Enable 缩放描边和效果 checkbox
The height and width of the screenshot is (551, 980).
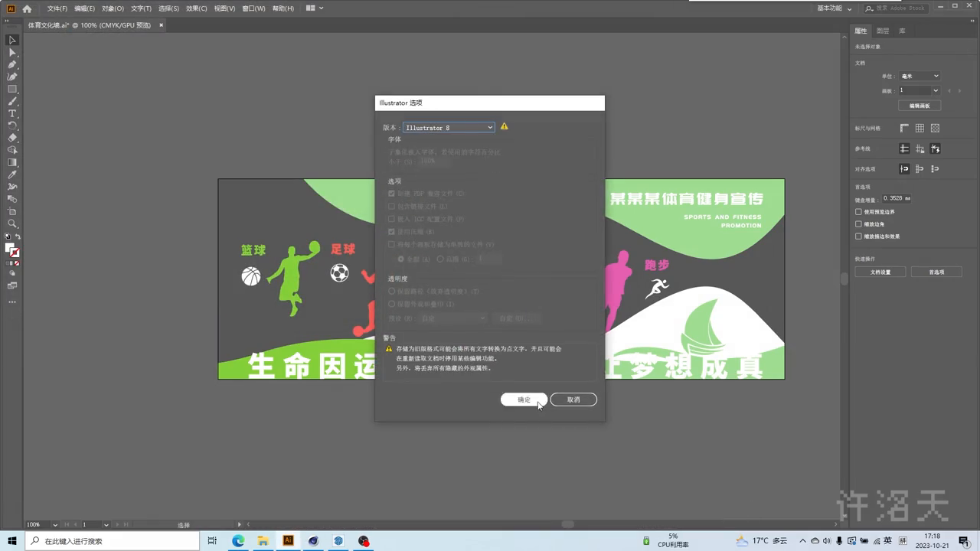click(x=858, y=236)
